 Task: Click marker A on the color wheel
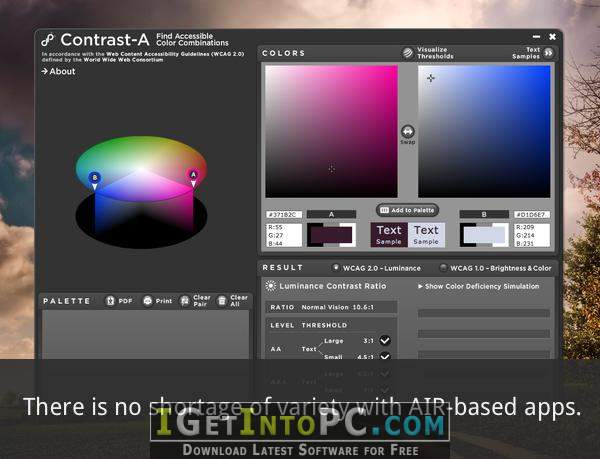click(x=193, y=175)
